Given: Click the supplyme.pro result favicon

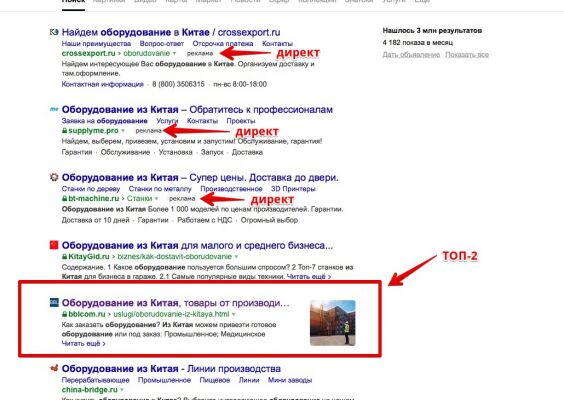Looking at the screenshot, I should (54, 109).
